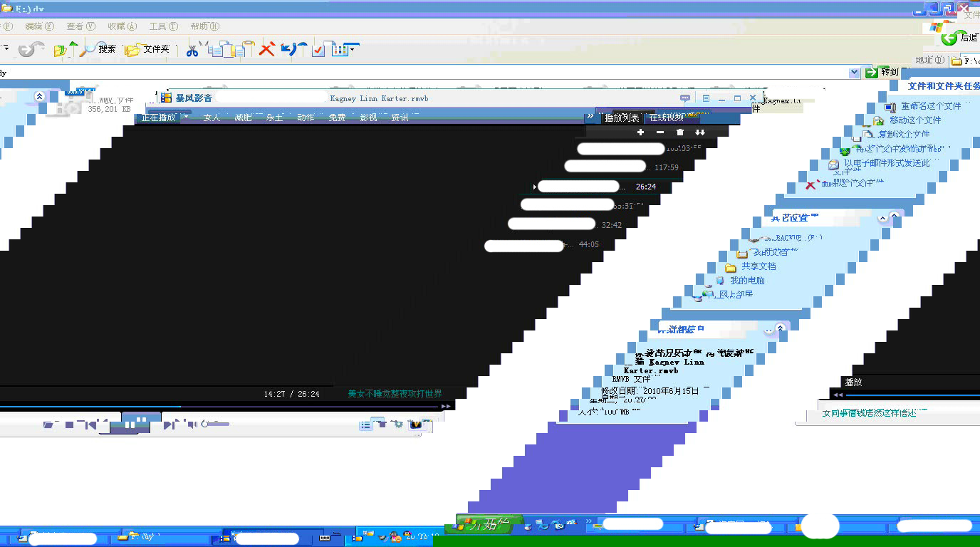Collapse the 其它位置 panel section
The width and height of the screenshot is (980, 547).
[x=883, y=219]
